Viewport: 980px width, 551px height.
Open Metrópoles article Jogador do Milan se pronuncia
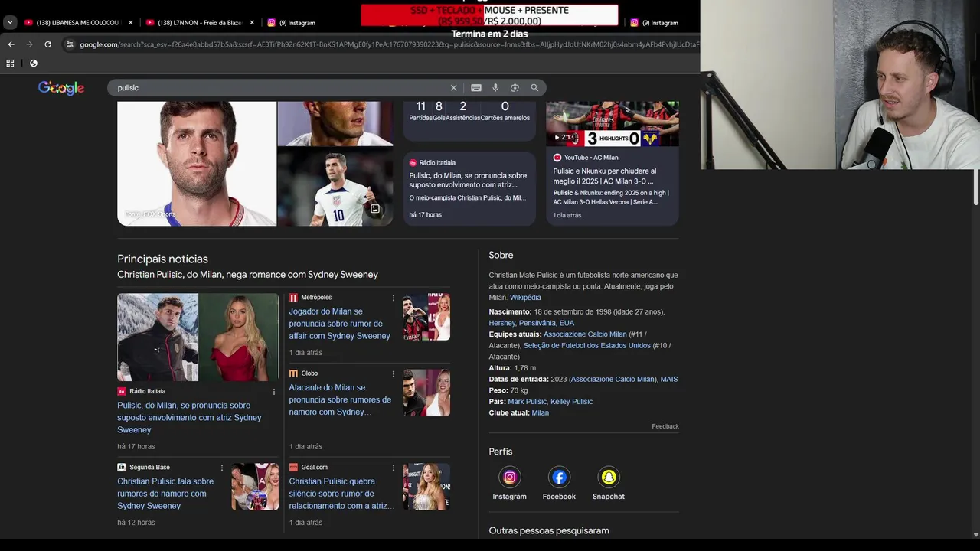coord(340,324)
